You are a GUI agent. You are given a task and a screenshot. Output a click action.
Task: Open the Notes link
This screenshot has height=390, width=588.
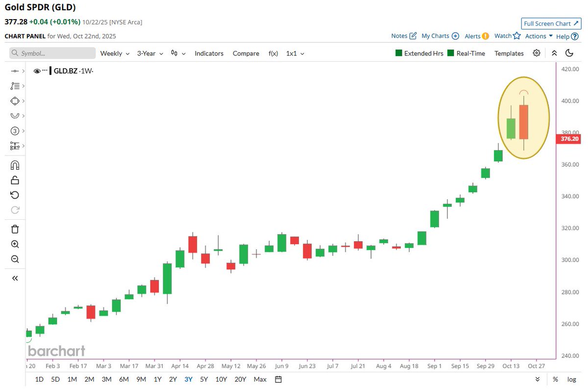click(x=404, y=36)
